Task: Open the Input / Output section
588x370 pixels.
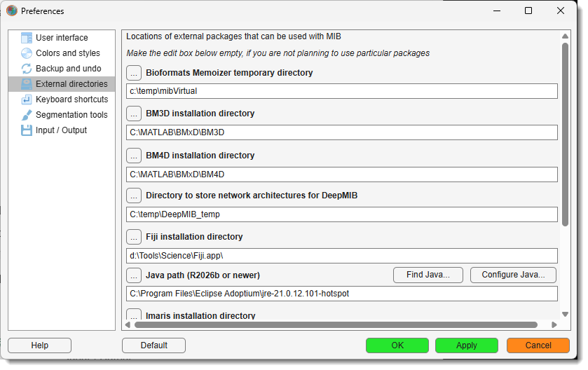Action: (x=62, y=130)
